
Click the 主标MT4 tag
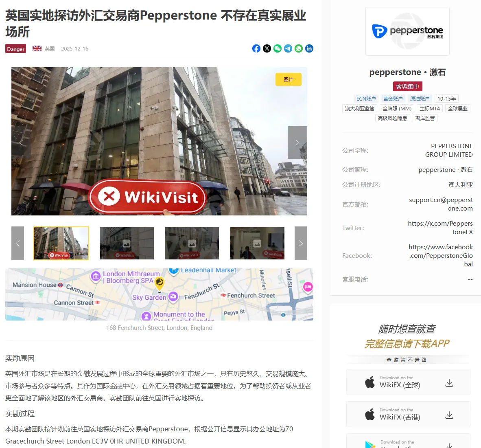(x=430, y=108)
